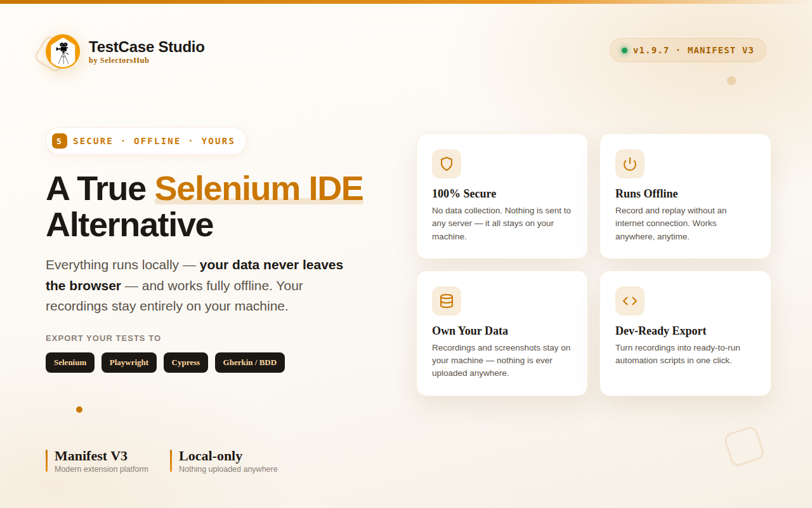The image size is (812, 508).
Task: Click the Dev-Ready Export card title
Action: pyautogui.click(x=660, y=331)
